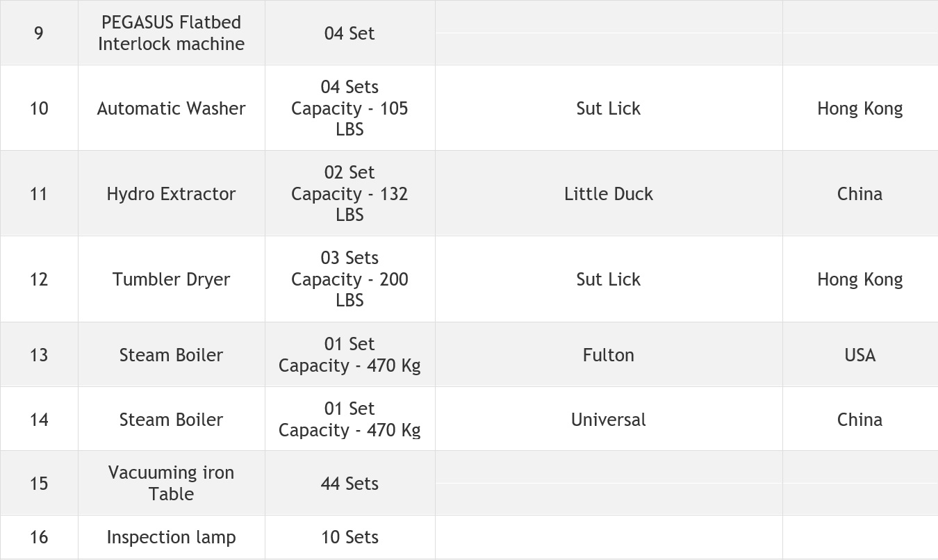Select the Universal brand cell
The width and height of the screenshot is (938, 560).
click(x=608, y=420)
